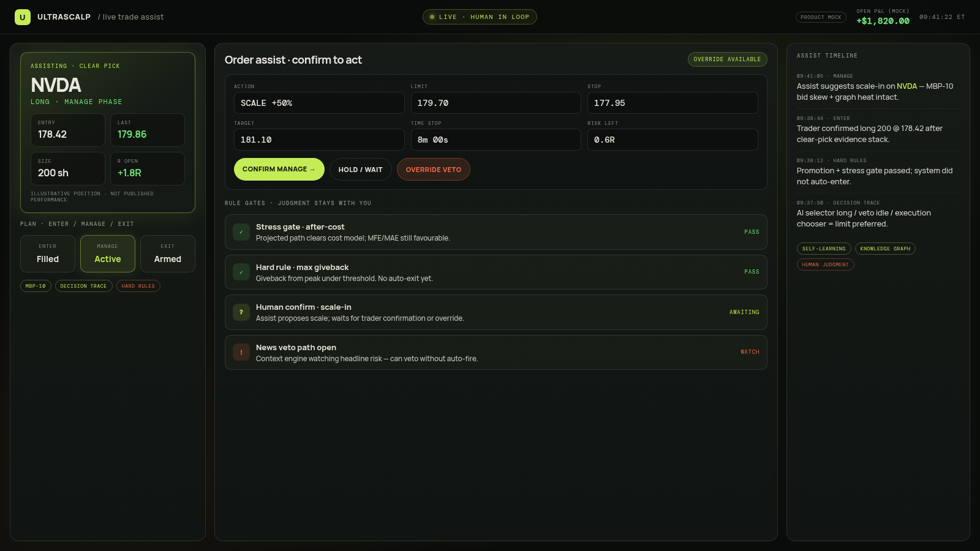Click the Decision Trace tag

(83, 286)
